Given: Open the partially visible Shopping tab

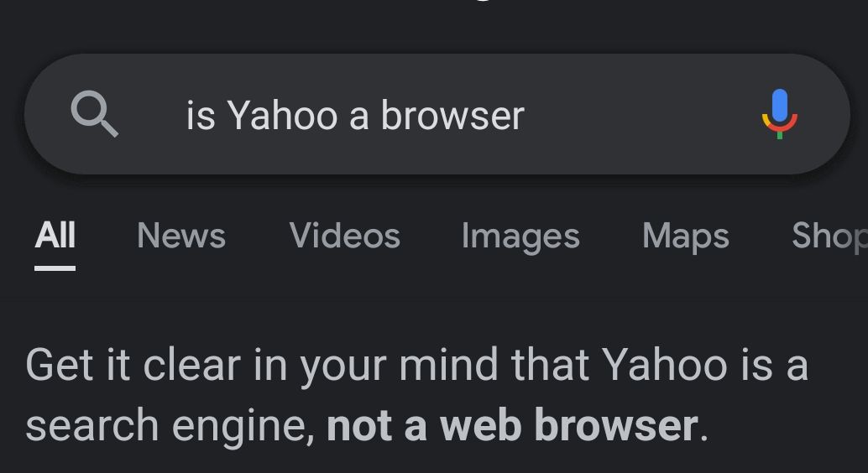Looking at the screenshot, I should 829,236.
